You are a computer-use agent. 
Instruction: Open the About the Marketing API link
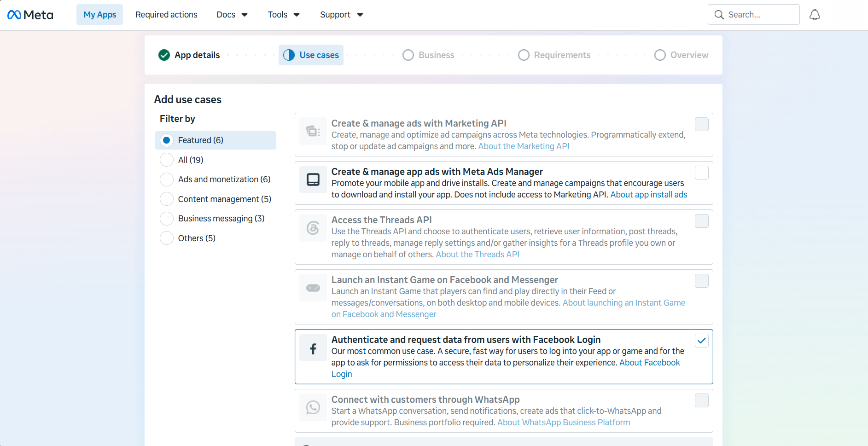click(524, 146)
